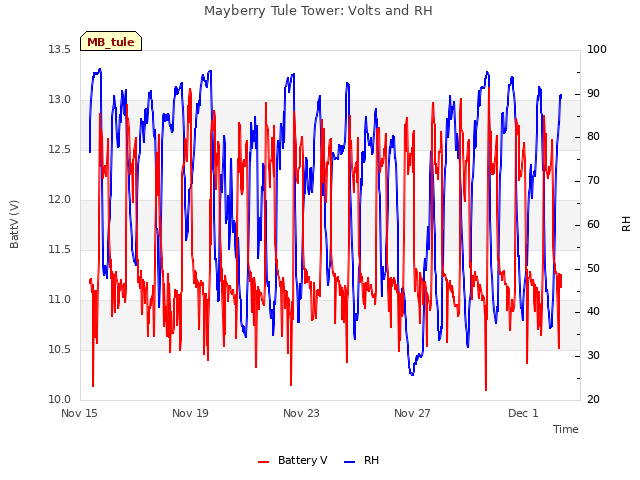The image size is (640, 480).
Task: Click the Nov 19 tick label
Action: point(190,413)
